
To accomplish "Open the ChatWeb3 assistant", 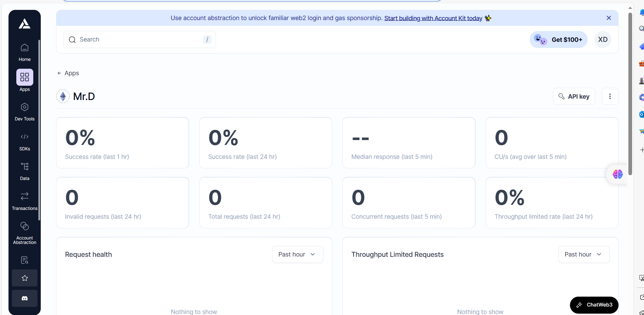I will pyautogui.click(x=594, y=305).
